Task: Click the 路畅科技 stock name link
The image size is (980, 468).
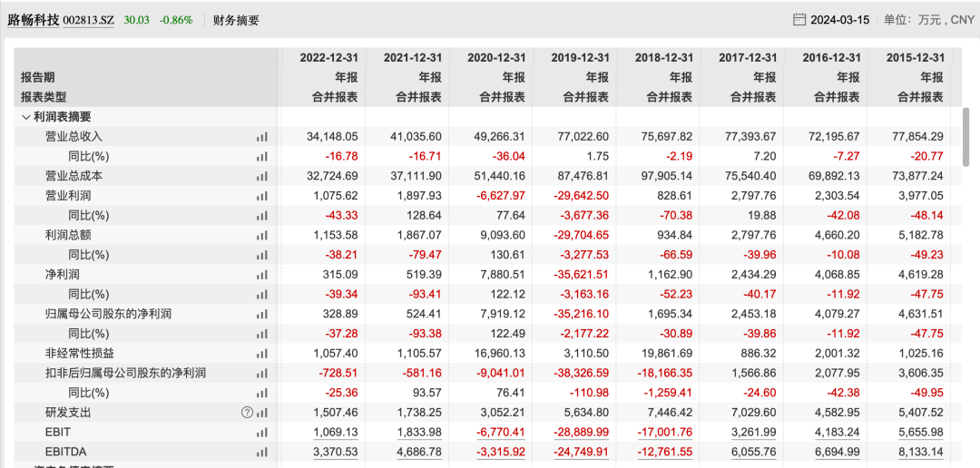Action: 34,19
